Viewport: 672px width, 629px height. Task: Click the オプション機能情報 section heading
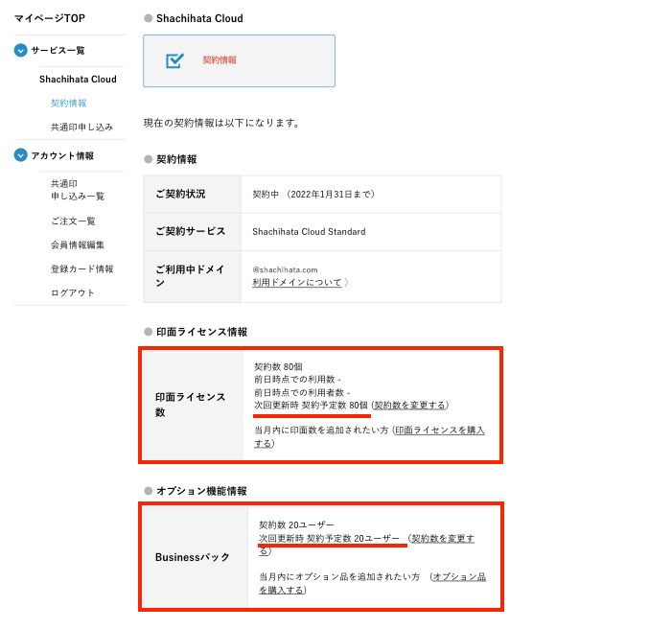click(x=201, y=491)
